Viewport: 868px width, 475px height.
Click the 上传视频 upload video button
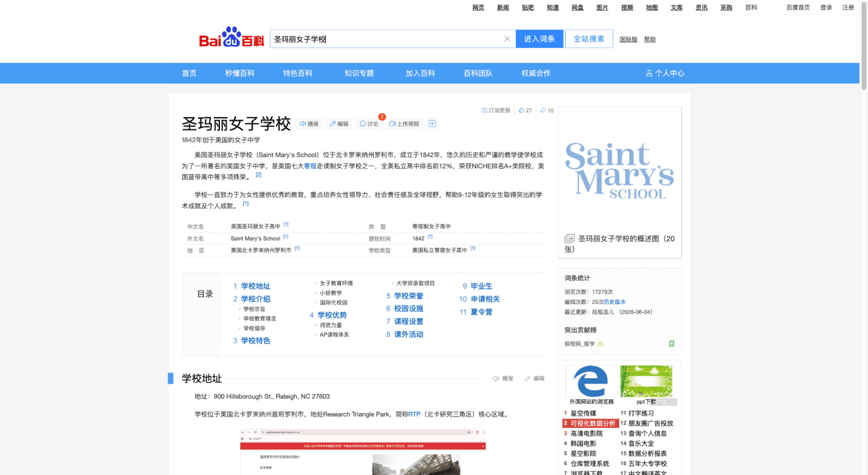(x=404, y=124)
